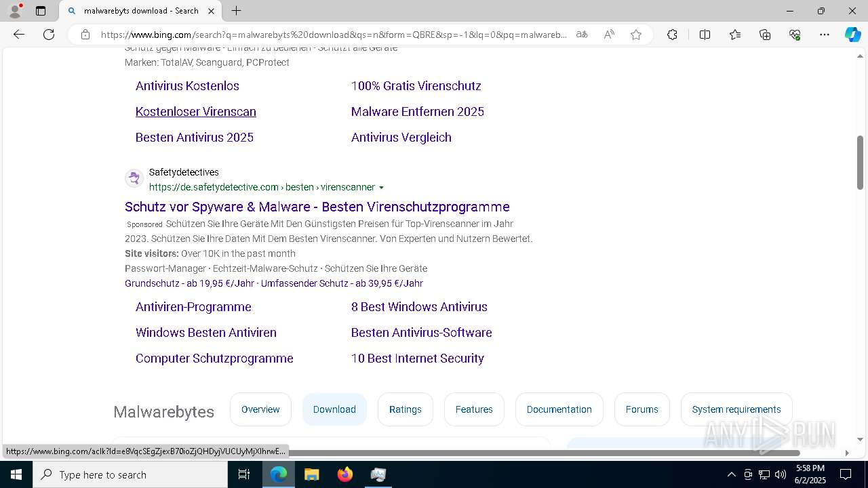The height and width of the screenshot is (488, 868).
Task: Open 100% Gratis Virenschutz link
Action: [416, 86]
